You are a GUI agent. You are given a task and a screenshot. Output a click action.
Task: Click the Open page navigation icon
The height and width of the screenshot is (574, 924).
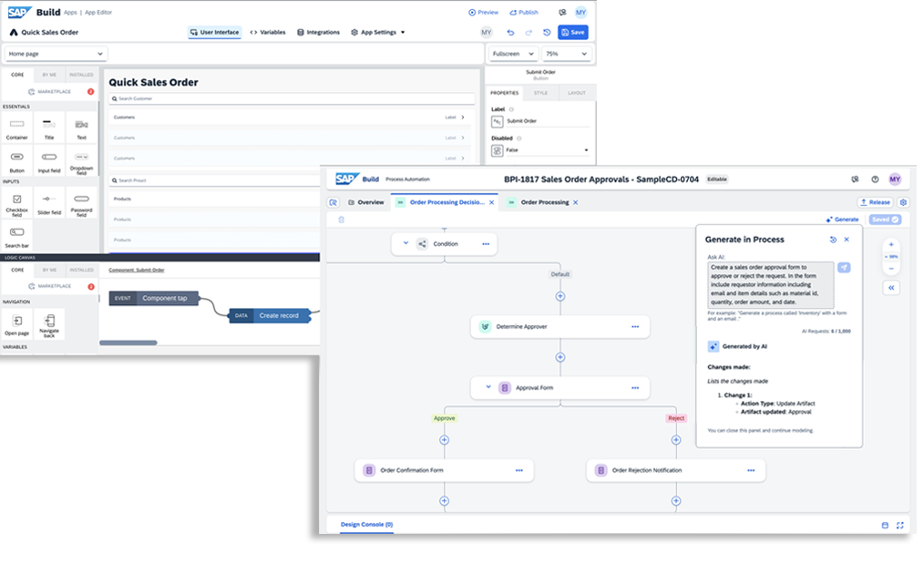(16, 321)
